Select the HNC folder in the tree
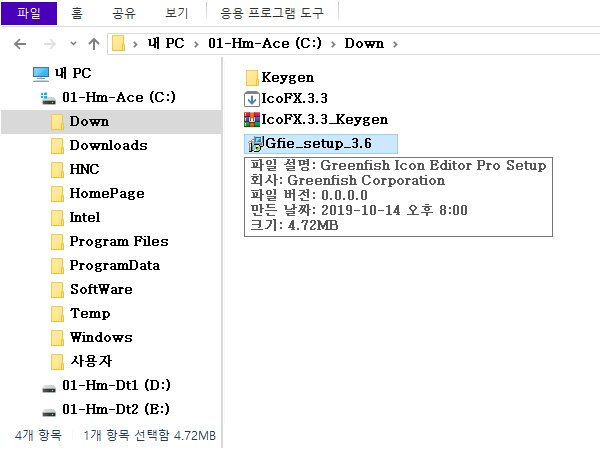The height and width of the screenshot is (450, 600). click(84, 169)
